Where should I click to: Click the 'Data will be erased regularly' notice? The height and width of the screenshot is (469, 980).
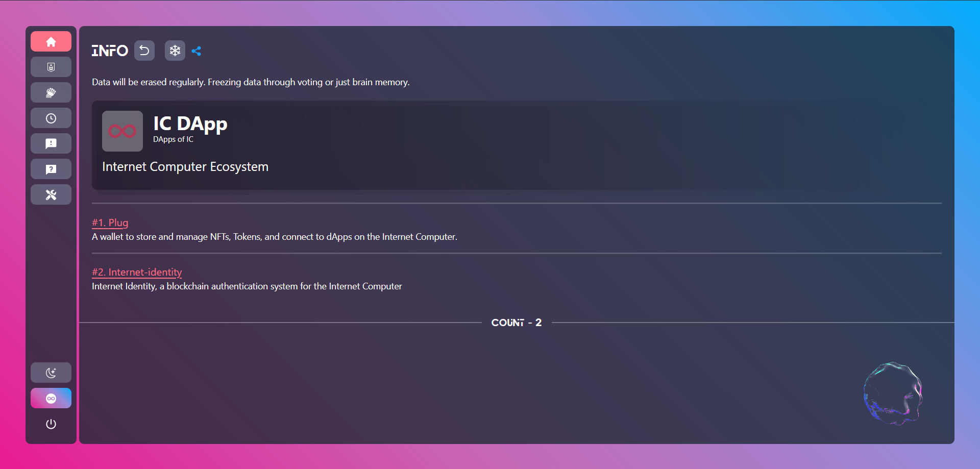coord(251,82)
